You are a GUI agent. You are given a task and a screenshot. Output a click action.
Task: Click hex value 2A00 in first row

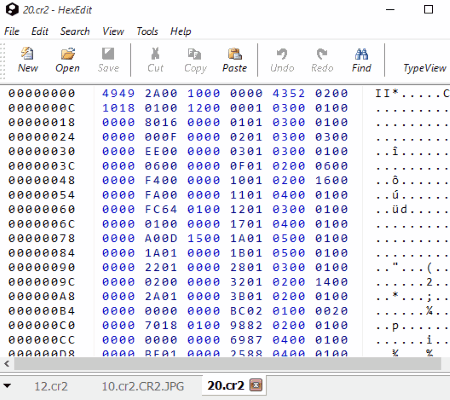[x=161, y=93]
